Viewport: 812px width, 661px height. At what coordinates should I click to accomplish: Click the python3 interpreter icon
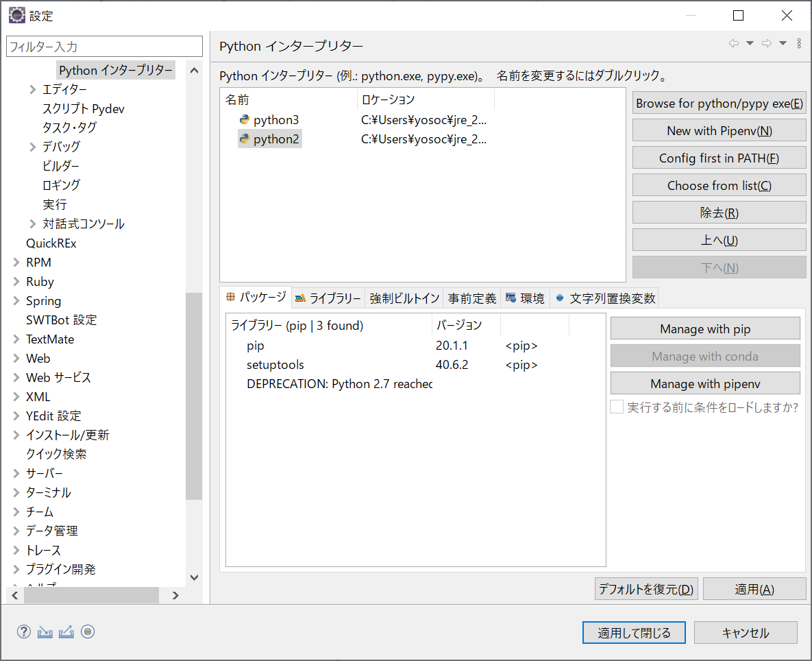coord(244,120)
